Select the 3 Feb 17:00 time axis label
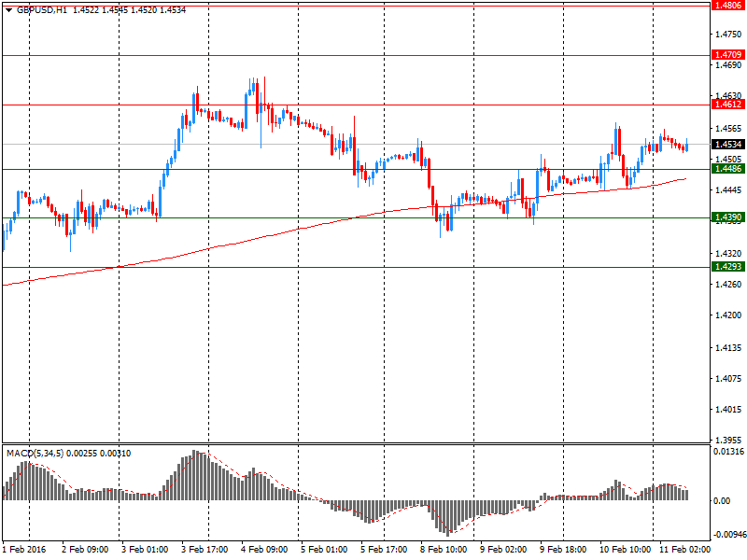 coord(204,550)
